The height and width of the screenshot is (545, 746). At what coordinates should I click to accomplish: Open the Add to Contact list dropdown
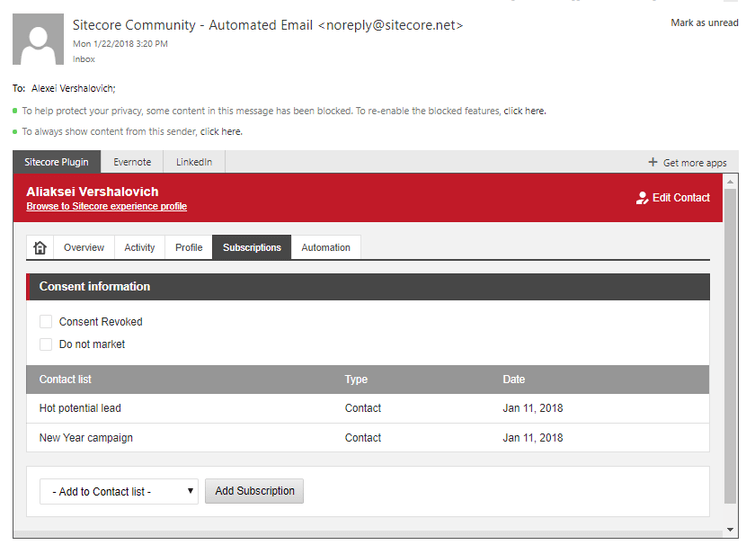pos(119,491)
